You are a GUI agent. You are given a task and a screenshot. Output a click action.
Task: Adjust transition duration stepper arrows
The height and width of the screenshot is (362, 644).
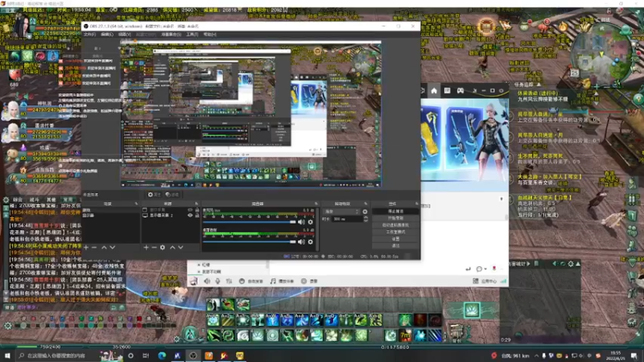point(365,219)
